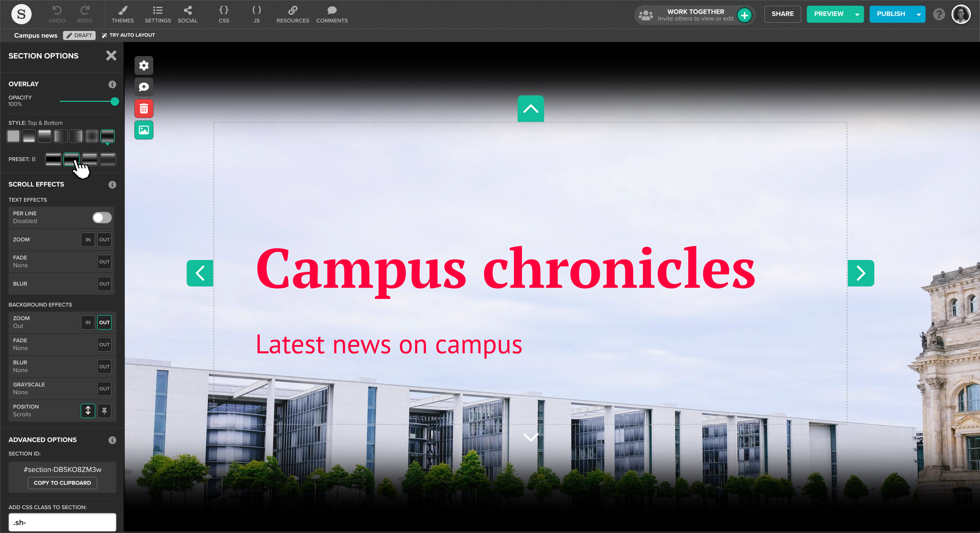Open section settings gear icon

[x=144, y=65]
